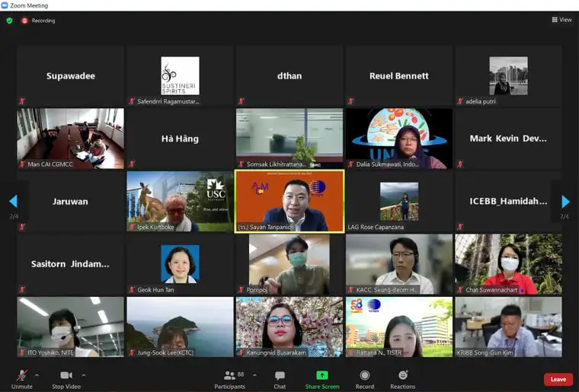This screenshot has height=392, width=579.
Task: Expand the caret beside Participants
Action: pyautogui.click(x=254, y=375)
